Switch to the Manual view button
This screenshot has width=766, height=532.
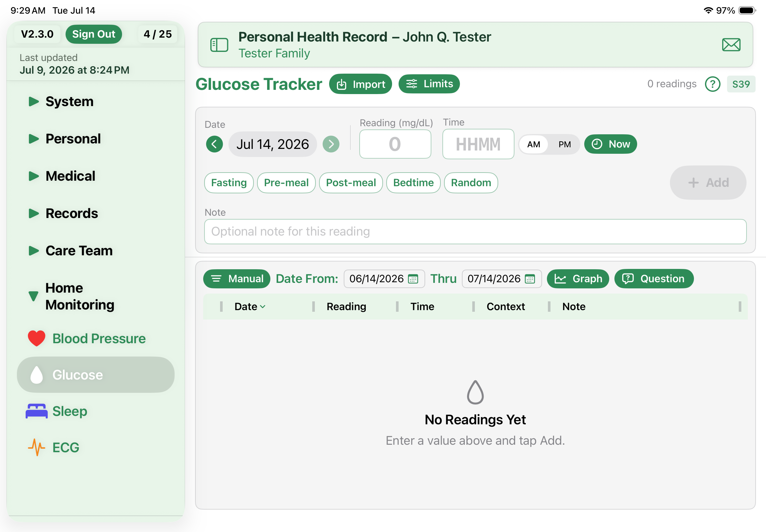[236, 279]
